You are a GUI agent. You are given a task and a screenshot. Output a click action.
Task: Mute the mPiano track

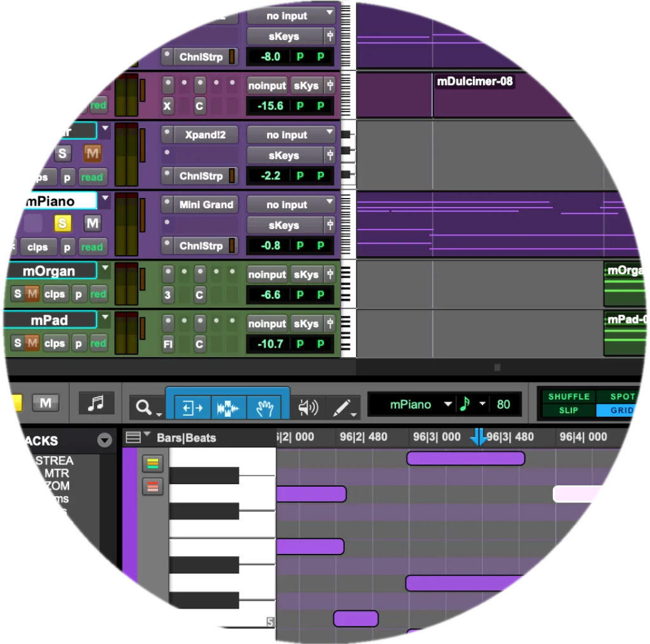[x=93, y=223]
